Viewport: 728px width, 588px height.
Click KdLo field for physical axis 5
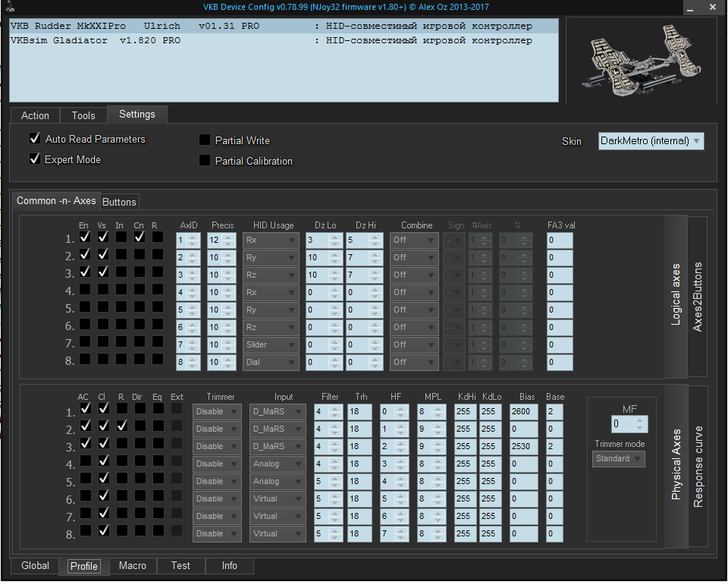(490, 481)
